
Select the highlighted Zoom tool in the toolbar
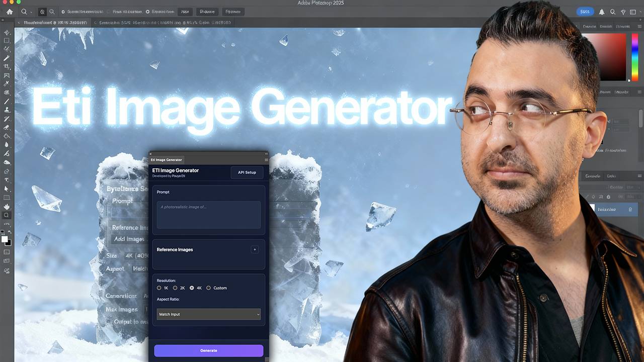[7, 215]
